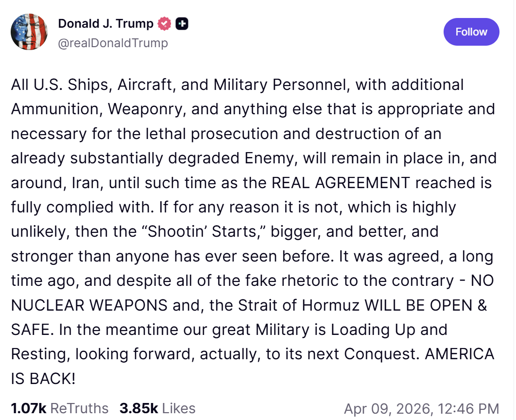Open the flag-painted profile avatar

click(29, 32)
